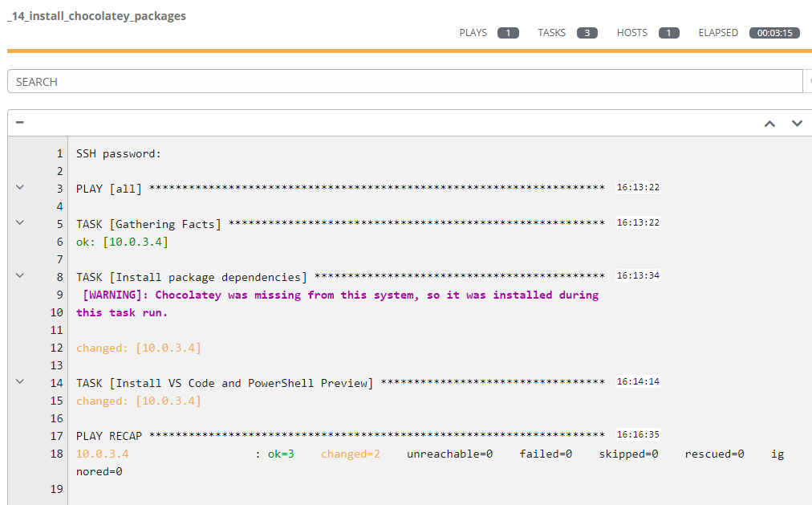
Task: Click the TASKS count badge showing 3
Action: click(587, 33)
